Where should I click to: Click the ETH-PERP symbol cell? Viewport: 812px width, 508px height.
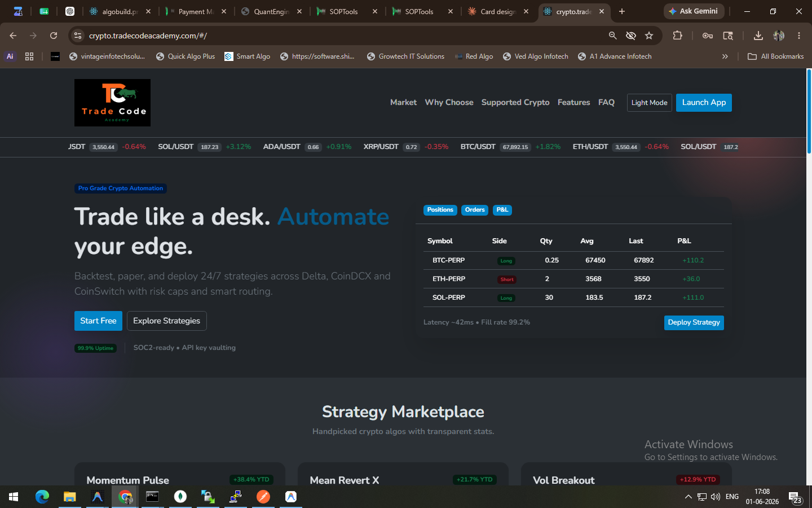448,279
